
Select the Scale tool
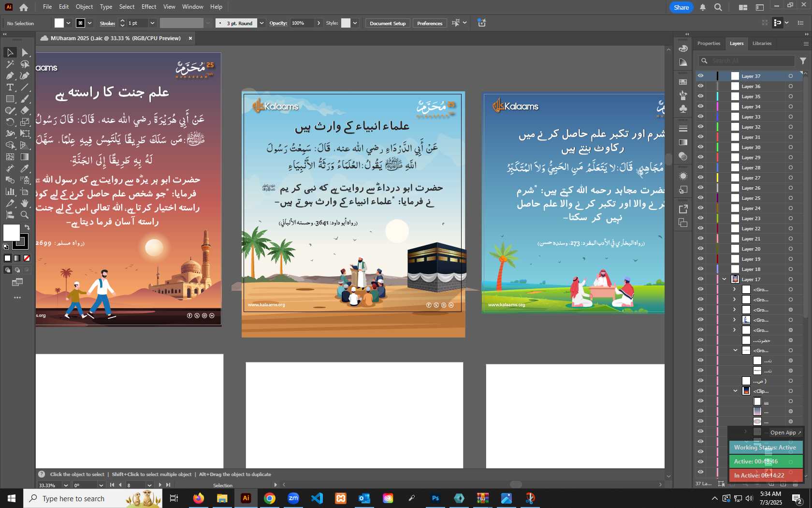coord(25,122)
